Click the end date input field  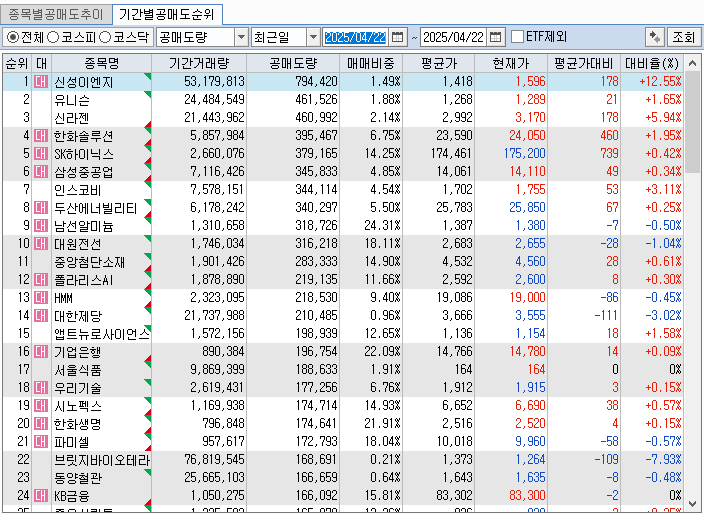[453, 37]
